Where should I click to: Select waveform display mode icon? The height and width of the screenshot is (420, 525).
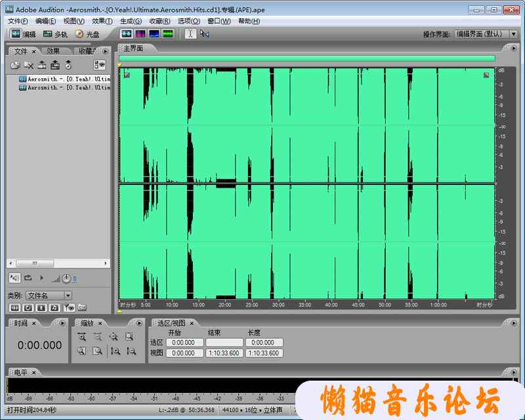tap(126, 34)
